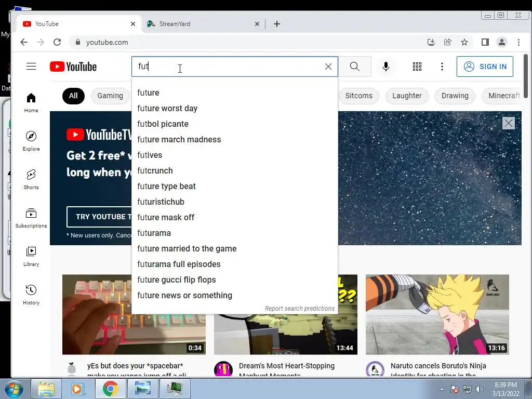
Task: Select the YouTube tab
Action: [x=79, y=24]
